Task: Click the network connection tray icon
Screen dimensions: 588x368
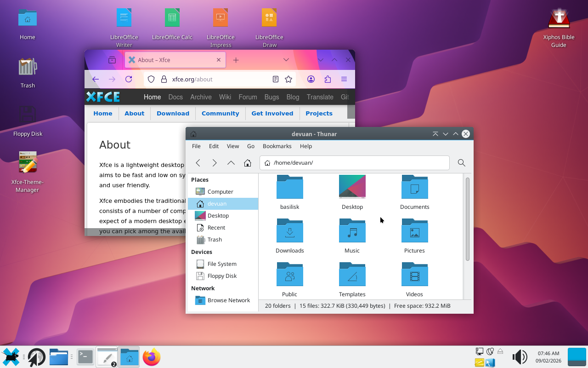Action: (x=480, y=351)
